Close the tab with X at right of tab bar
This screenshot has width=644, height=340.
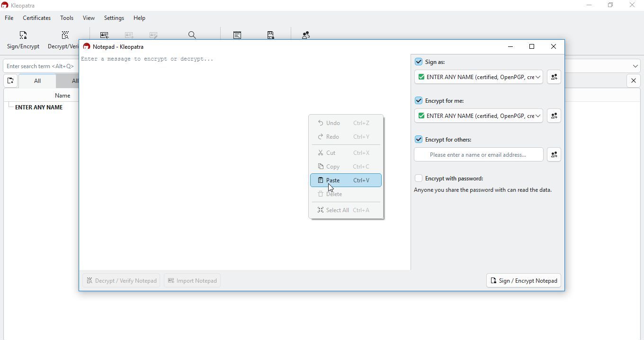pyautogui.click(x=634, y=81)
